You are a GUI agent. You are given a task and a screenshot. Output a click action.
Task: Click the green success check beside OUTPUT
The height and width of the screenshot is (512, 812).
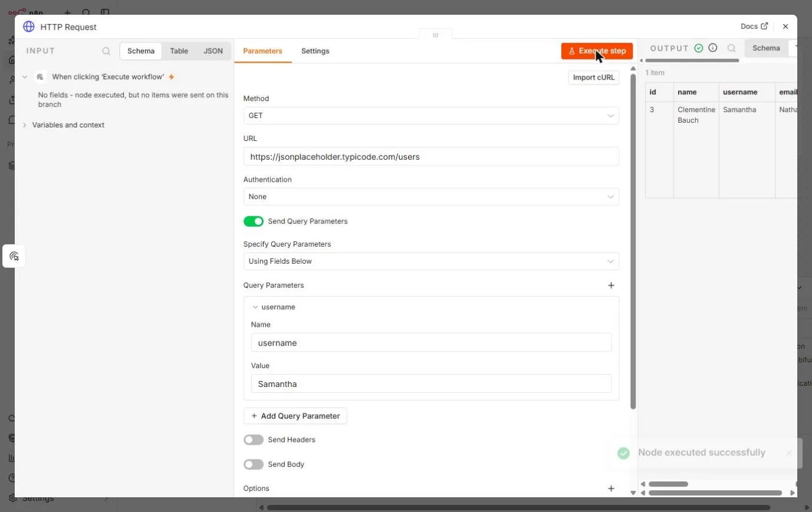click(699, 48)
